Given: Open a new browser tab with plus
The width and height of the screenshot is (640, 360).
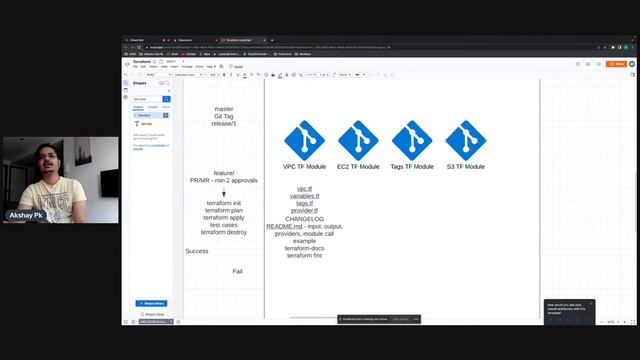Looking at the screenshot, I should 272,40.
